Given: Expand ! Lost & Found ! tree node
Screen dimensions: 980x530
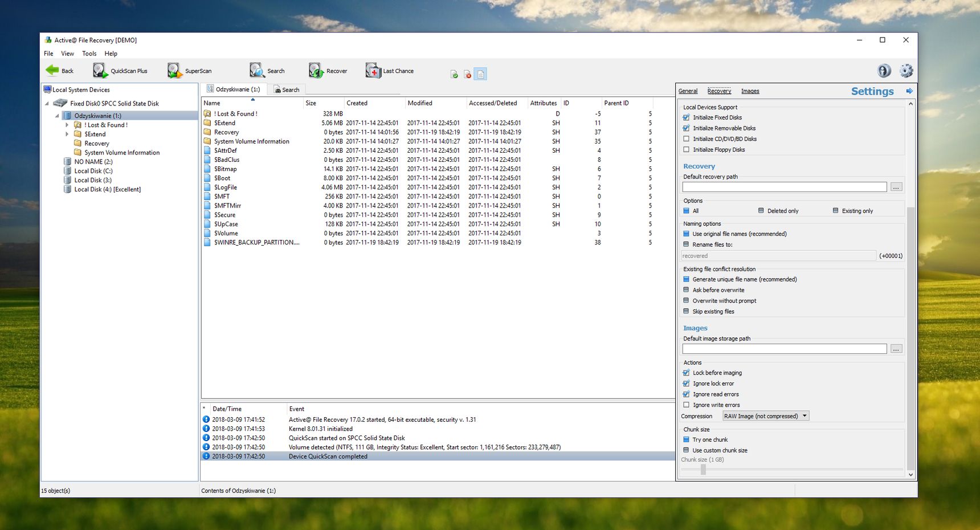Looking at the screenshot, I should point(67,125).
